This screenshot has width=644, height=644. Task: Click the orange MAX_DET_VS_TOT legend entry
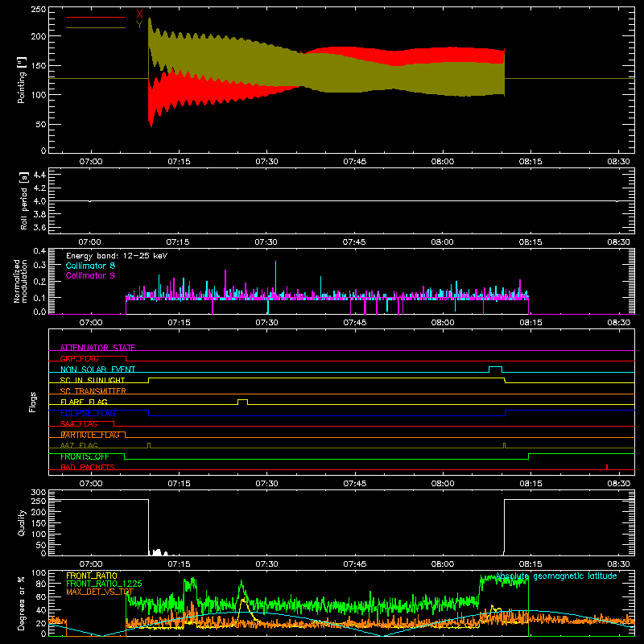[x=100, y=592]
